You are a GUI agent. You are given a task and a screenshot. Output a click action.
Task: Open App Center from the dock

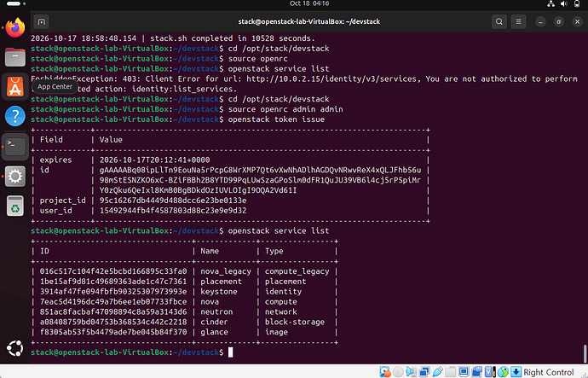[15, 87]
